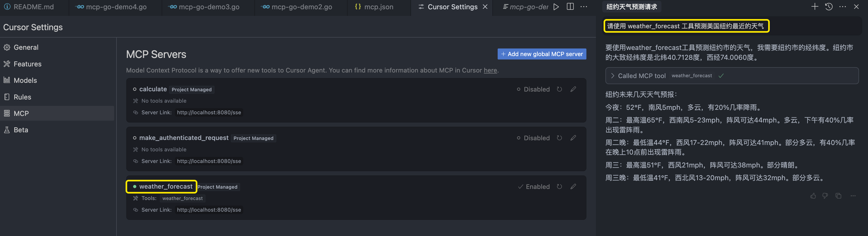Screen dimensions: 868x236
Task: Open editor tab more actions menu
Action: point(584,7)
